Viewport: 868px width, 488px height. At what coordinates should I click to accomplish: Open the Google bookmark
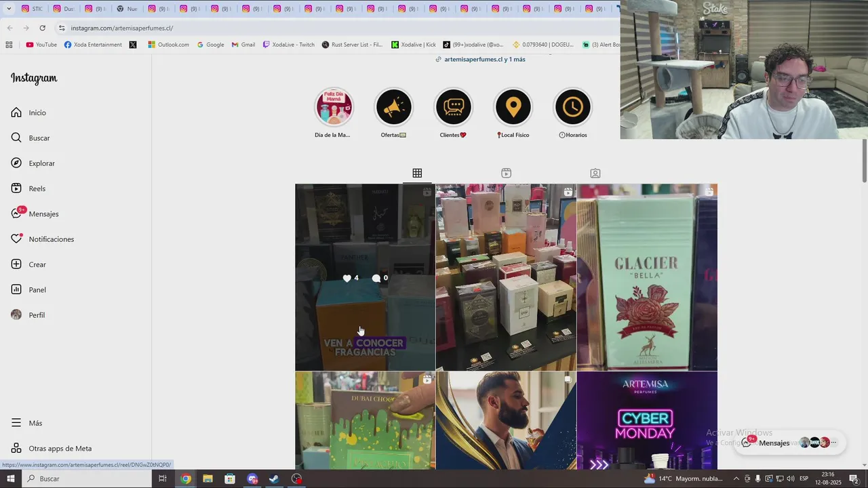(210, 45)
